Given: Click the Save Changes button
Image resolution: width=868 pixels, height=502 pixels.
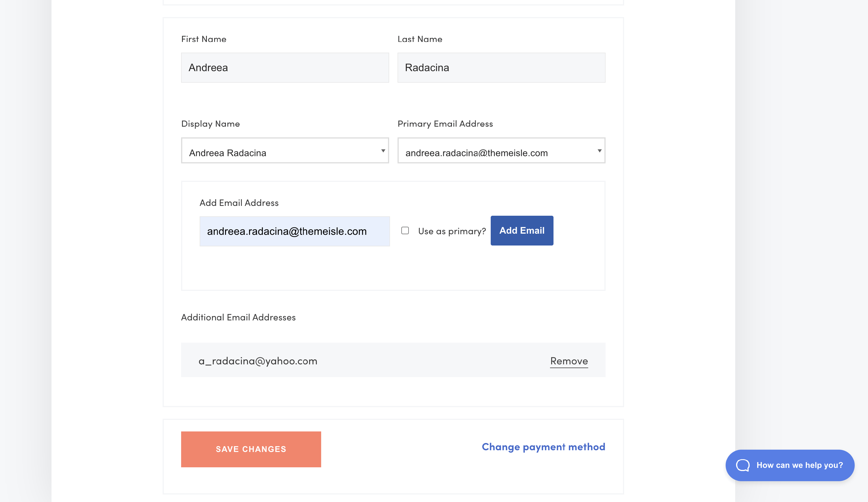Looking at the screenshot, I should coord(251,449).
